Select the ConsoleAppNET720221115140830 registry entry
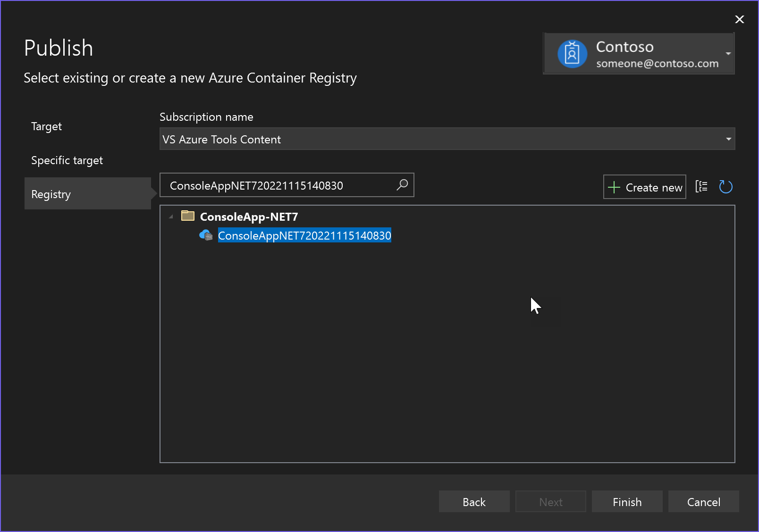Image resolution: width=759 pixels, height=532 pixels. (304, 235)
